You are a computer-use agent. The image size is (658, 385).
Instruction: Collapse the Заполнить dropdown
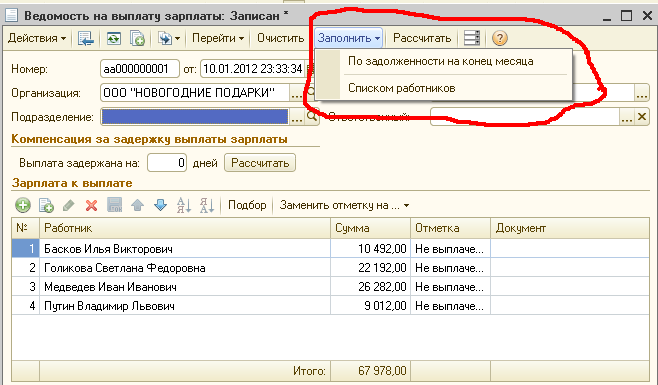point(348,38)
